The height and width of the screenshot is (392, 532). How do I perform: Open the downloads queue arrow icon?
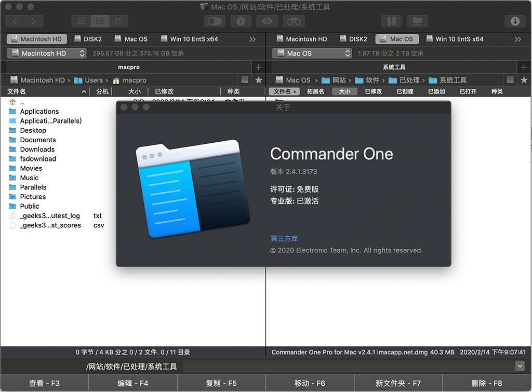515,21
